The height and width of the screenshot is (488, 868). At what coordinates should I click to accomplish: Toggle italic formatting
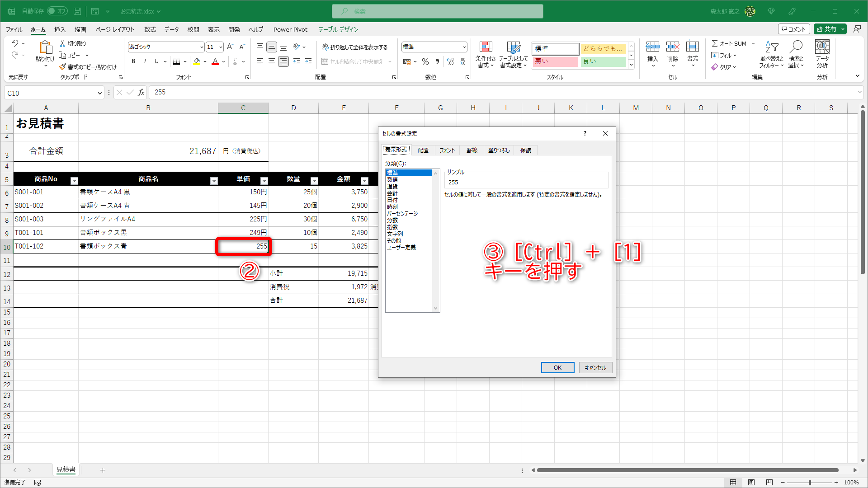tap(145, 61)
